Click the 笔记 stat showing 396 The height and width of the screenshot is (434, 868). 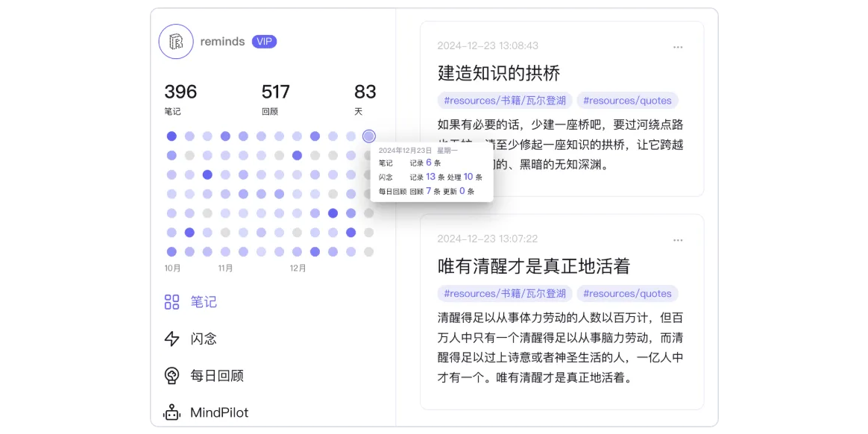pyautogui.click(x=180, y=92)
